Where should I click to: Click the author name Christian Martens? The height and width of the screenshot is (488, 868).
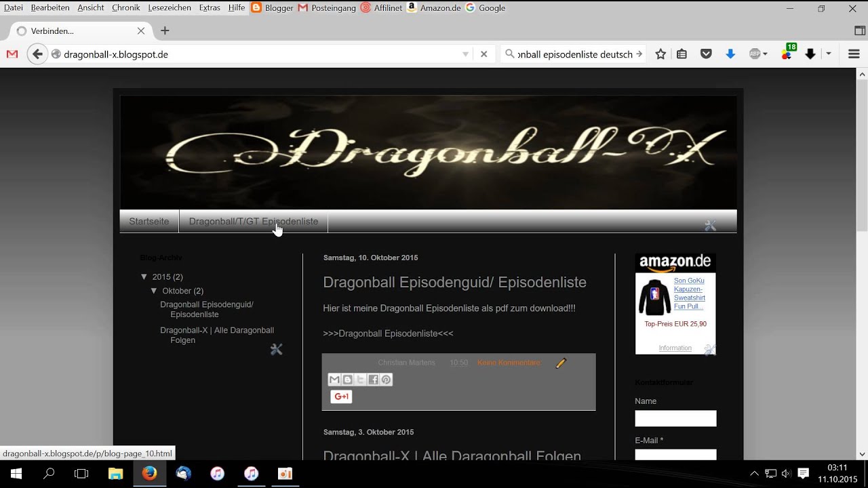pyautogui.click(x=407, y=363)
